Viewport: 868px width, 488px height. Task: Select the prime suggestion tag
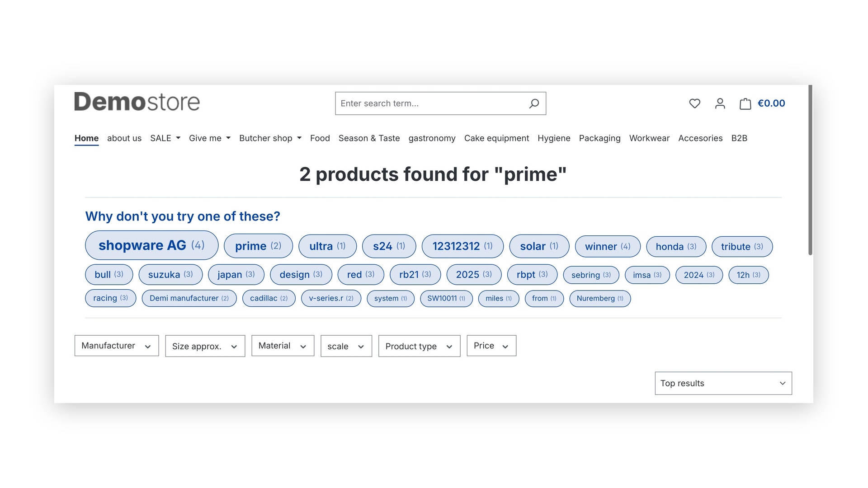pos(258,246)
